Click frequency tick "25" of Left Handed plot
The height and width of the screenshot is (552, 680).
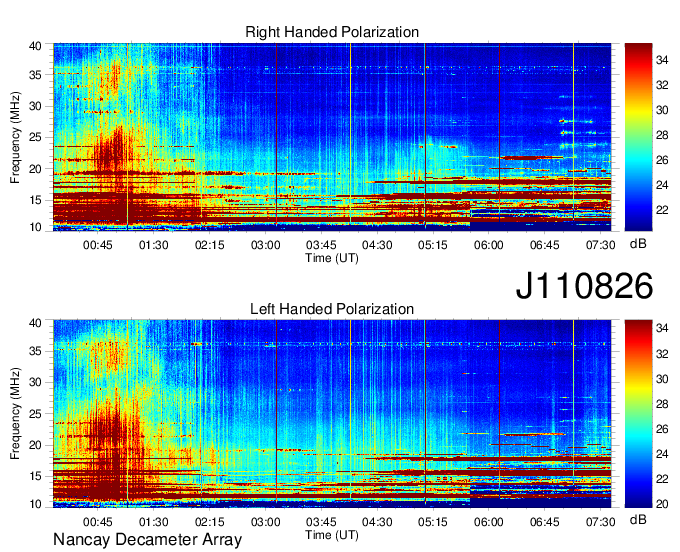click(x=36, y=414)
